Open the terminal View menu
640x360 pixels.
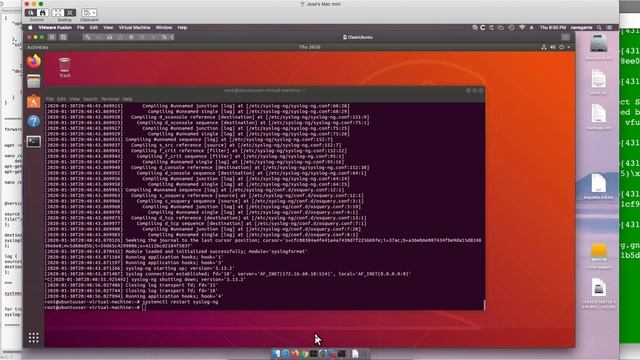(74, 99)
